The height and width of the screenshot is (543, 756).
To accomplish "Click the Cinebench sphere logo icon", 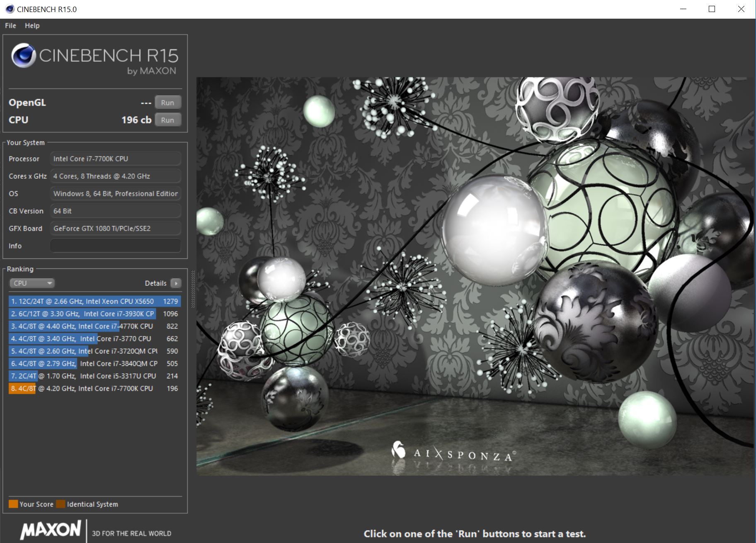I will coord(23,56).
